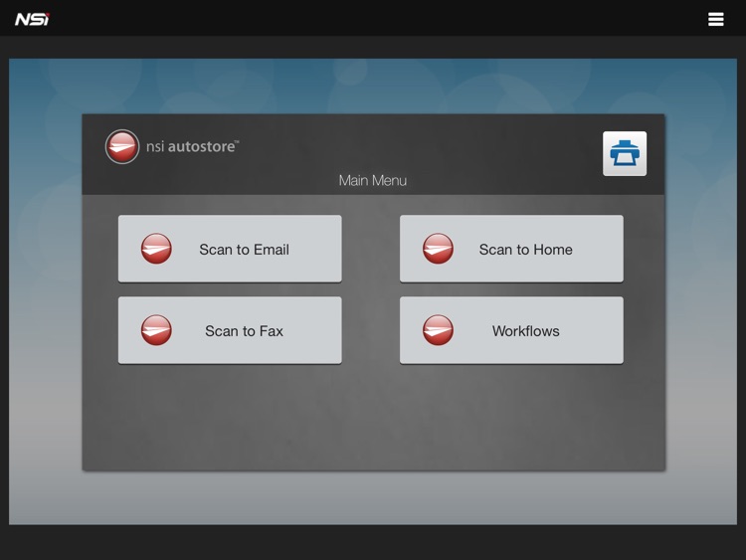Click the nsi autostore logo icon
Screen dimensions: 746x560
(x=122, y=146)
